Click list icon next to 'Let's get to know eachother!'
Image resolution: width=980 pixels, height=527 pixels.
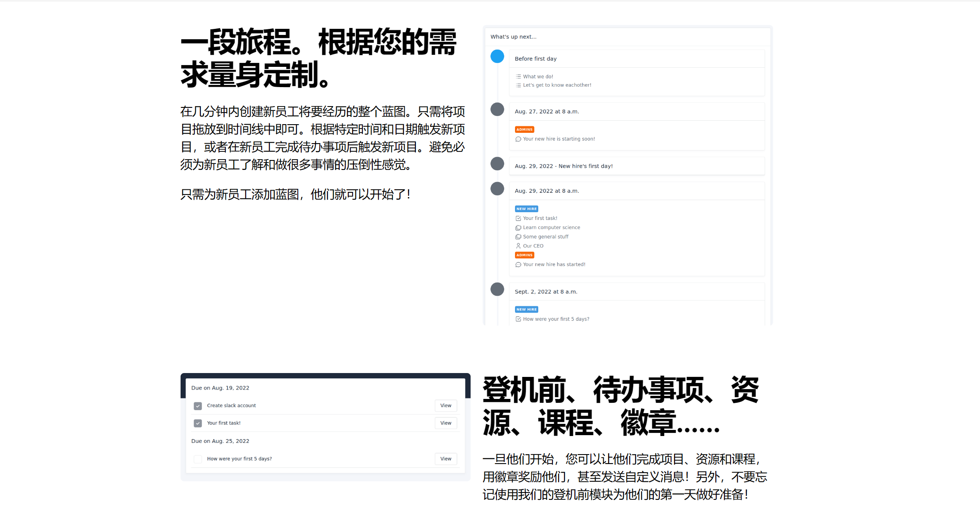[518, 85]
